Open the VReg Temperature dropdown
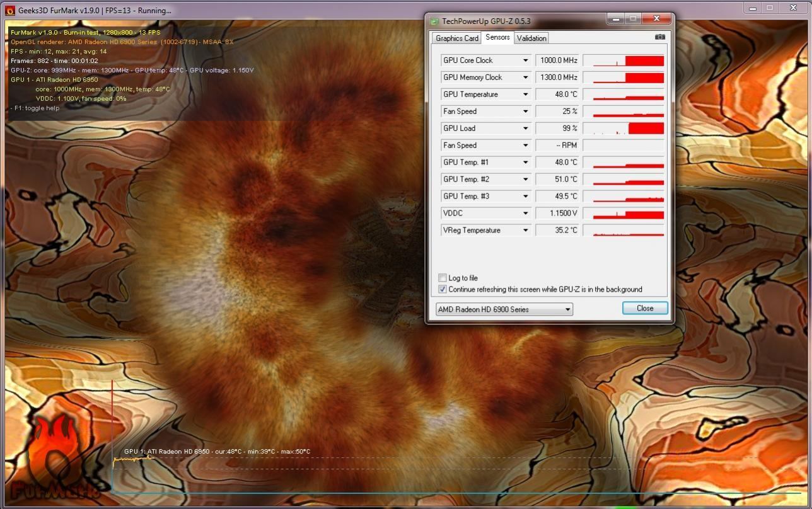Image resolution: width=812 pixels, height=509 pixels. 525,231
